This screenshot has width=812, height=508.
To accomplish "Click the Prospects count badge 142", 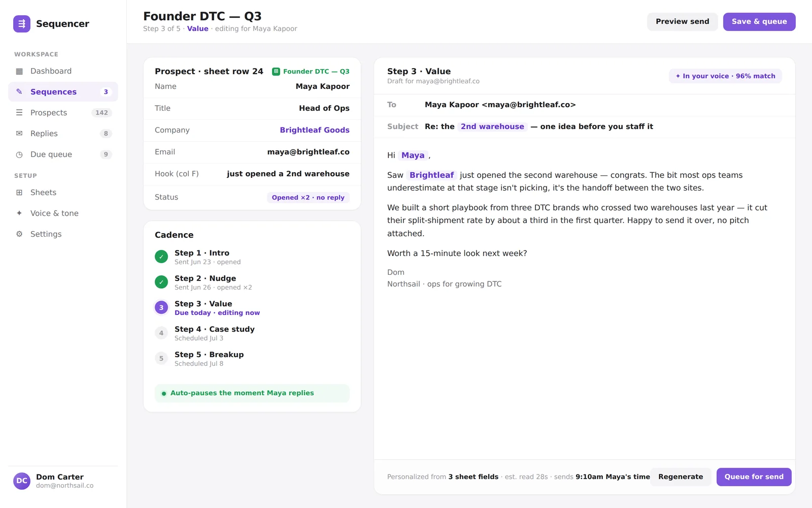I will 101,113.
